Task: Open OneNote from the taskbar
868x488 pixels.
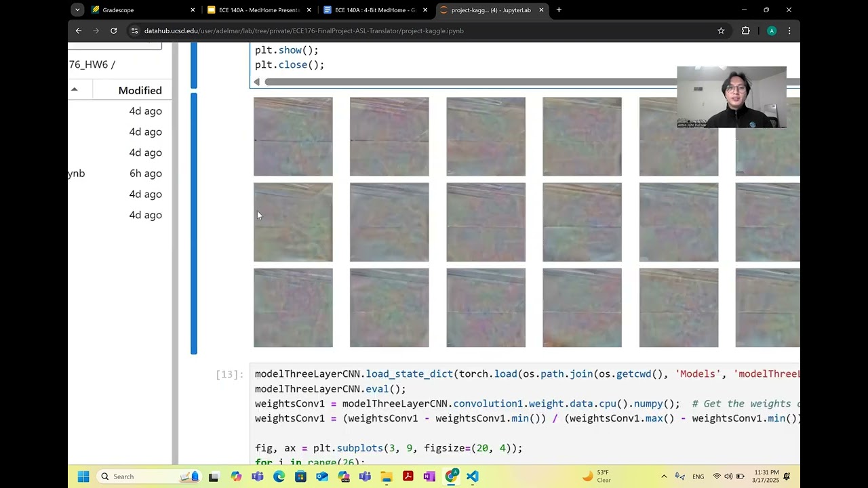Action: tap(429, 476)
